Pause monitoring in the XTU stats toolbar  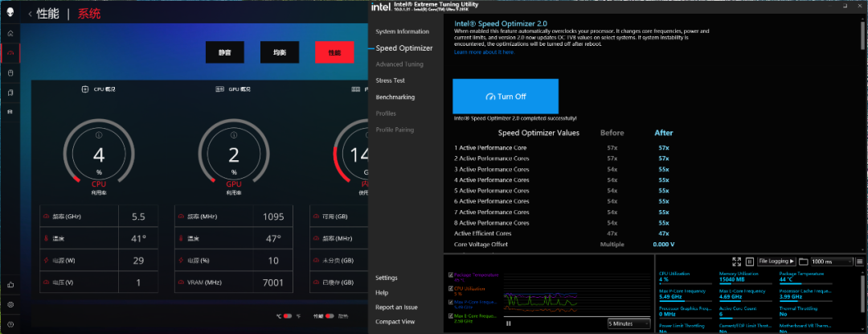pyautogui.click(x=750, y=262)
